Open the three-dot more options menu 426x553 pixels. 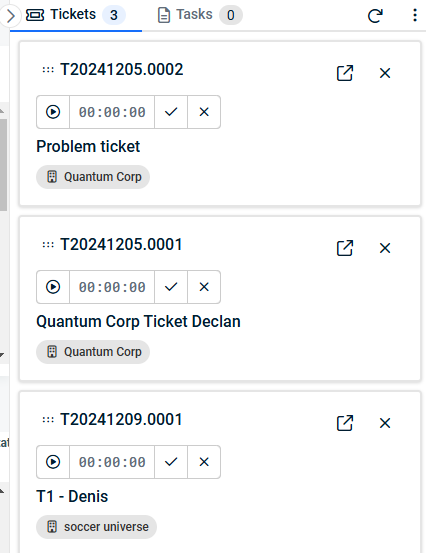(x=415, y=15)
